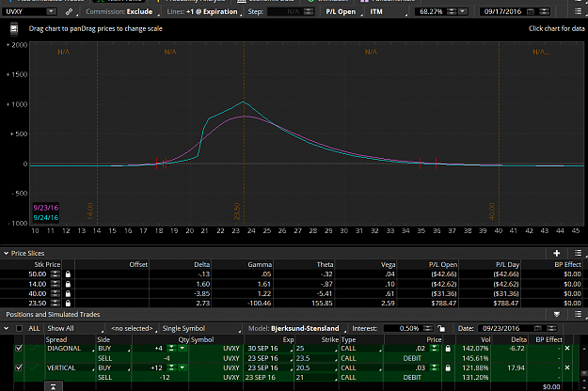
Task: Open the UVXY symbol dropdown
Action: [51, 11]
